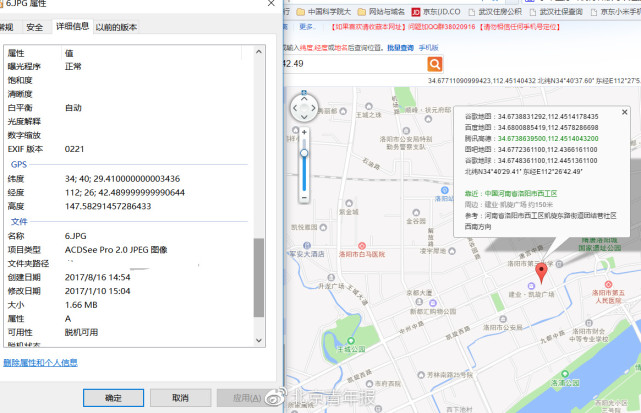The height and width of the screenshot is (413, 641).
Task: Click the 芳林南路25号院 map marker
Action: [x=421, y=375]
